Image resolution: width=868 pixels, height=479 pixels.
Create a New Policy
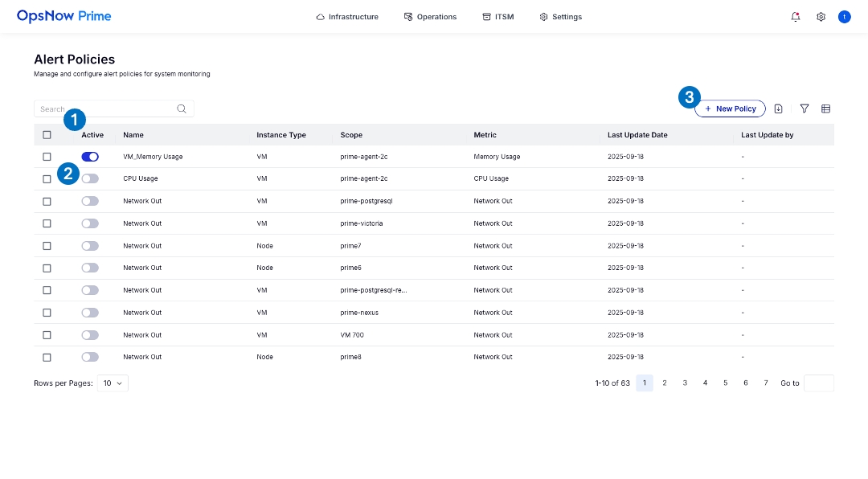730,108
